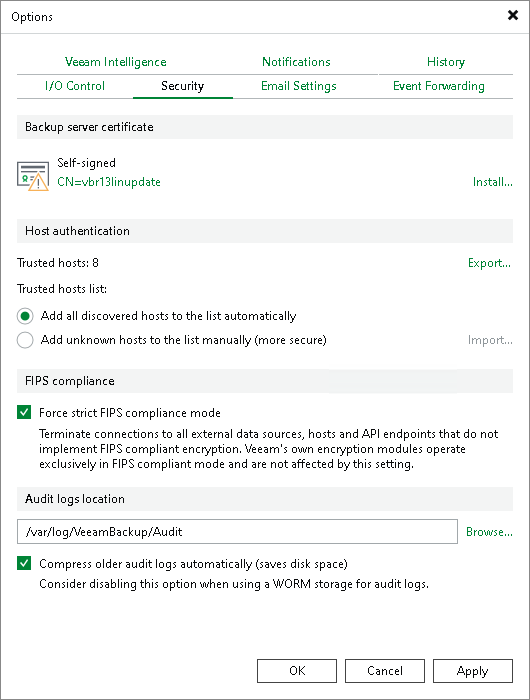Click the Trusted hosts: 8 text
Screen dimensions: 530x700
58,263
